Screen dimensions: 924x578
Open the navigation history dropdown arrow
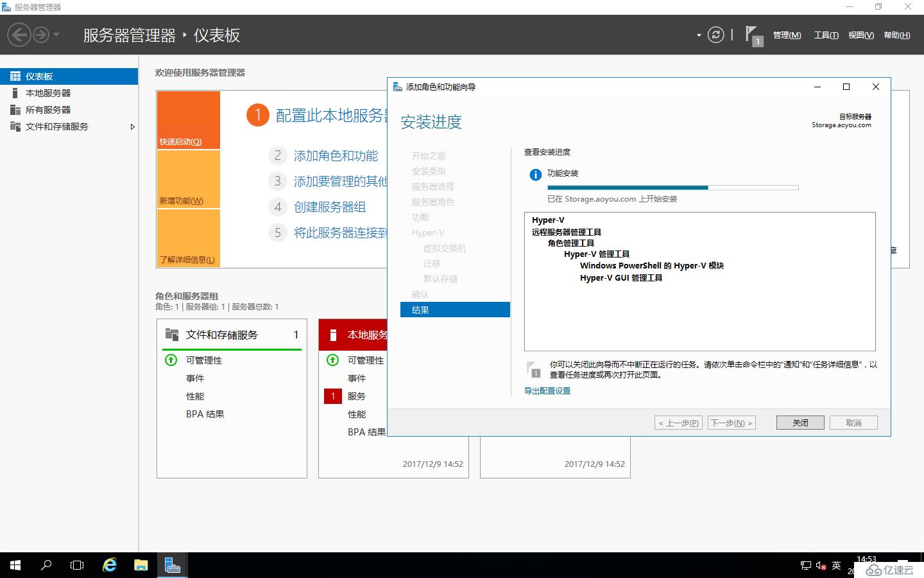[x=56, y=35]
